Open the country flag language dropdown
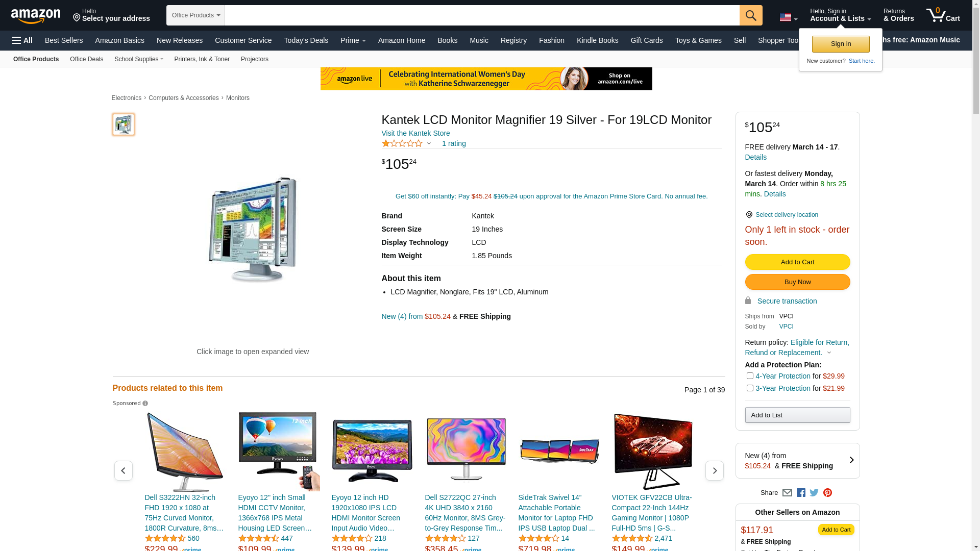The image size is (980, 551). [789, 18]
